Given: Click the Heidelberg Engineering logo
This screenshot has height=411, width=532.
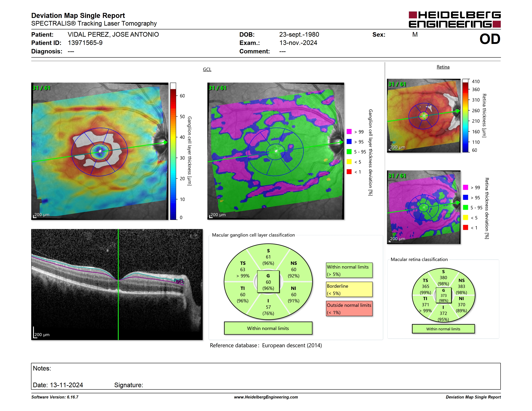Looking at the screenshot, I should pyautogui.click(x=455, y=20).
